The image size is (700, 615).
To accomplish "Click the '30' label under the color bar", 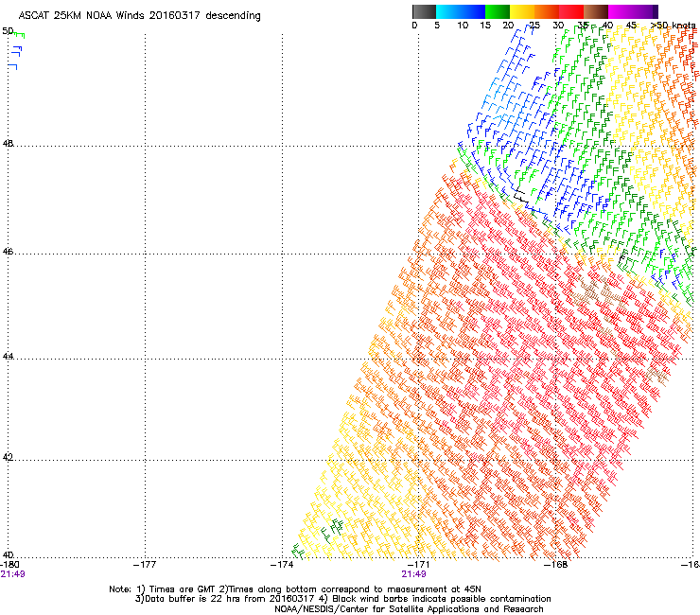I will (x=558, y=25).
